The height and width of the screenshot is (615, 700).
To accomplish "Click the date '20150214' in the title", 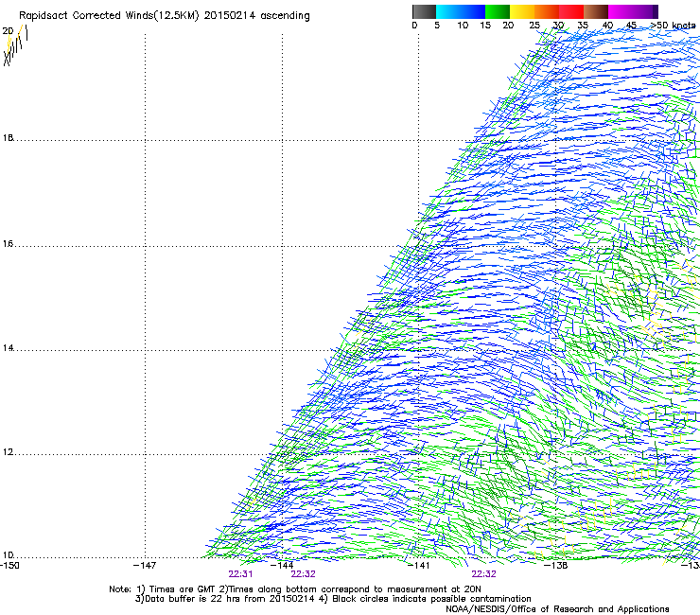I will click(x=230, y=16).
